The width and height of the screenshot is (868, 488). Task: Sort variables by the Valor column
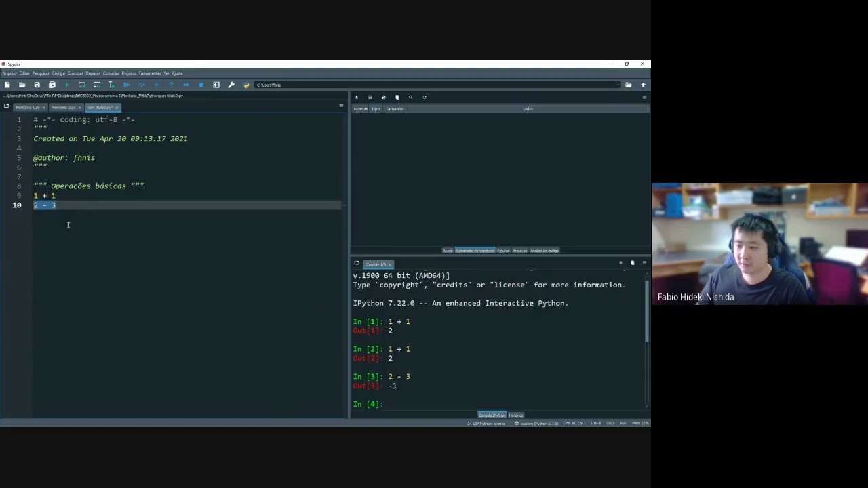coord(528,109)
